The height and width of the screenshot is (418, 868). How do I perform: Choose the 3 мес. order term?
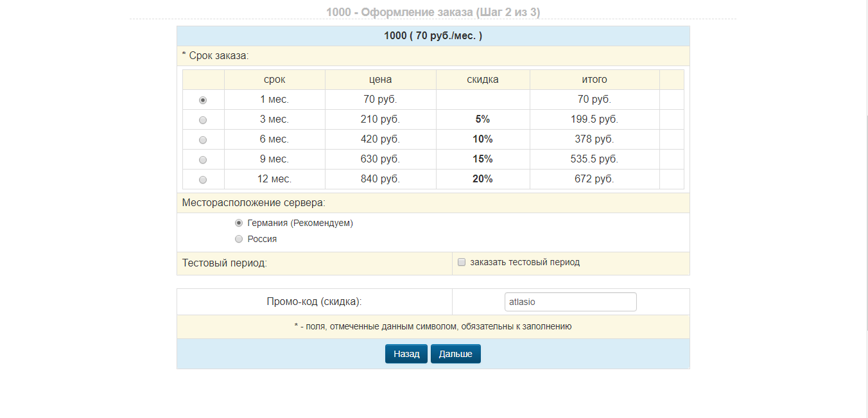(203, 120)
